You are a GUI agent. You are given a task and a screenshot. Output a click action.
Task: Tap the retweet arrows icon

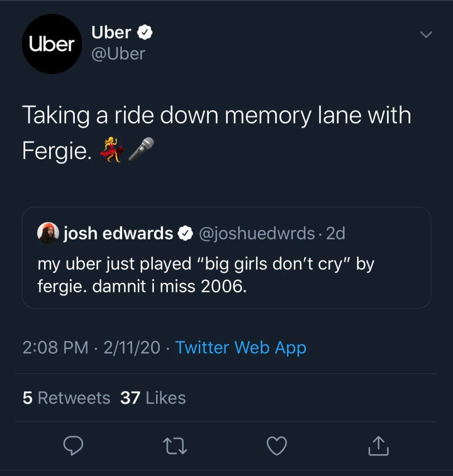[176, 446]
